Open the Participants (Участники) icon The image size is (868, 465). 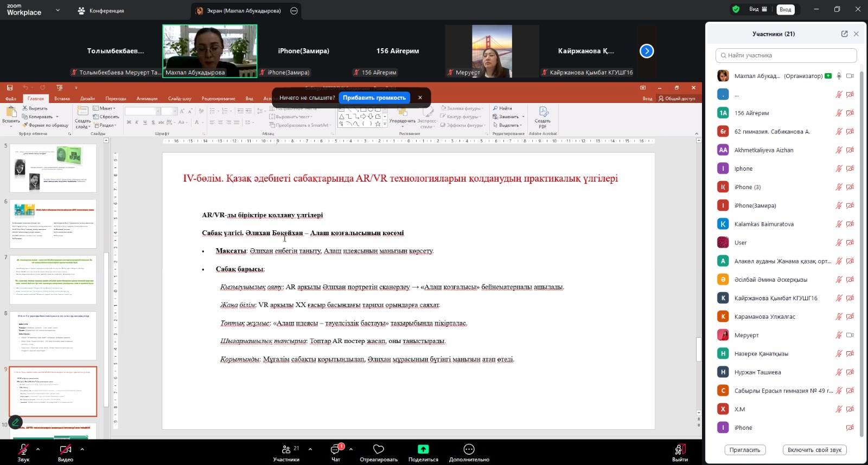coord(286,449)
